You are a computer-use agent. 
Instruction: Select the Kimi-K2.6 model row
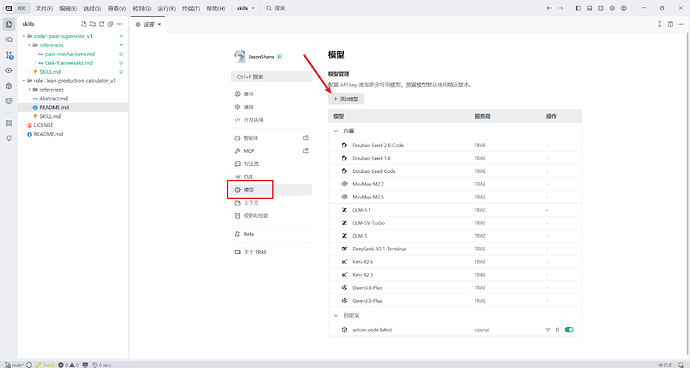(455, 261)
